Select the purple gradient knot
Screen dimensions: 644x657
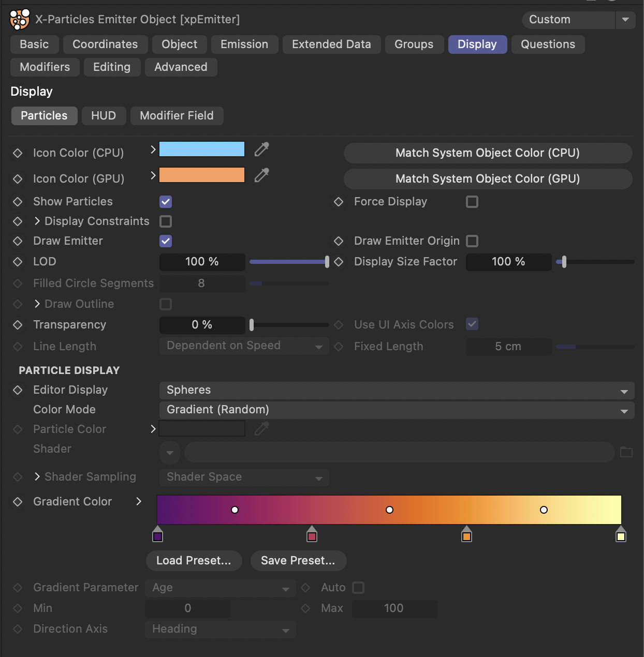[158, 534]
